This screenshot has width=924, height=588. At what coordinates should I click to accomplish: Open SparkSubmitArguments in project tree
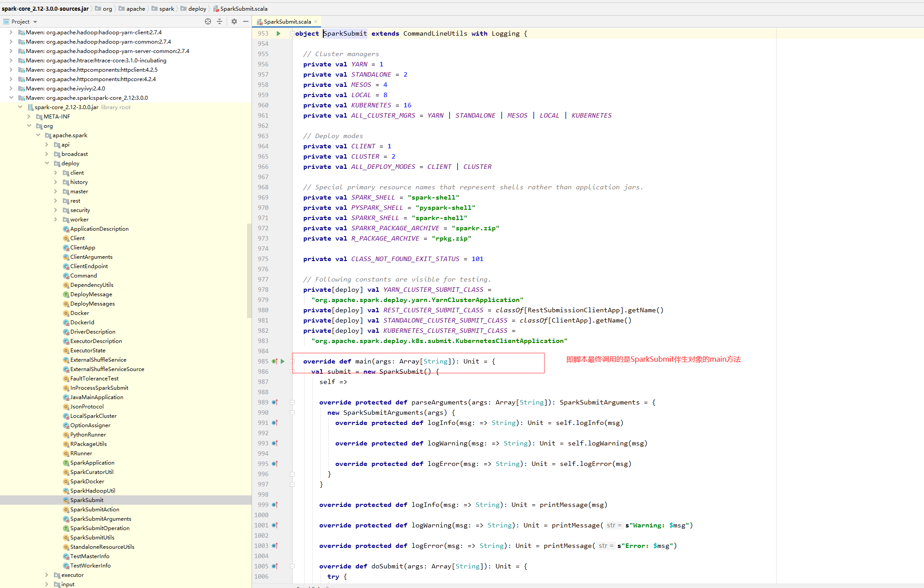(101, 519)
